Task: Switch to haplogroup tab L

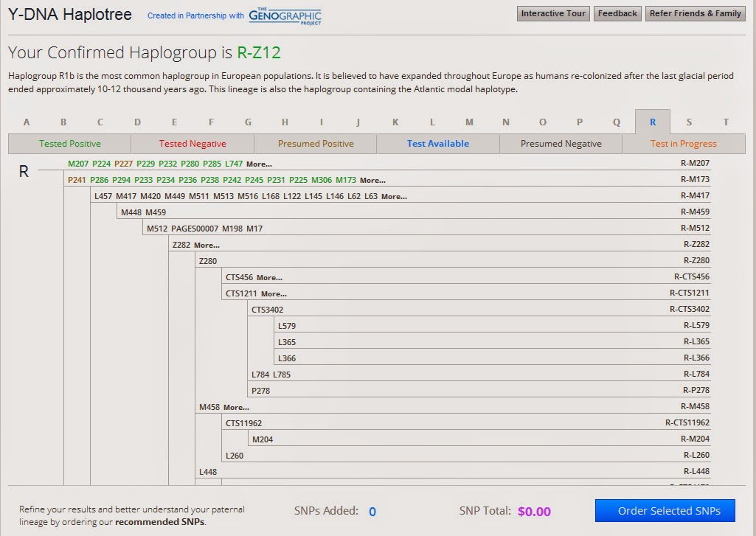Action: tap(432, 122)
